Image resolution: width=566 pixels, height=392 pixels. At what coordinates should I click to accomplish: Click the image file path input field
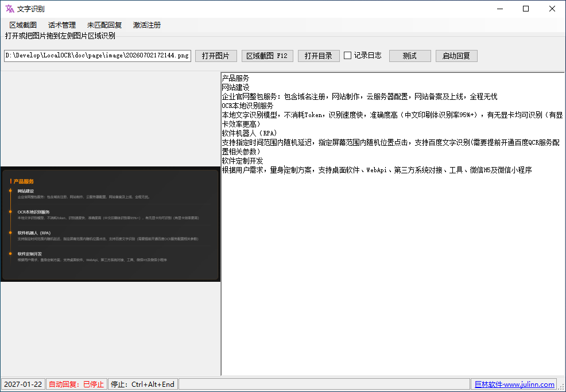point(98,56)
